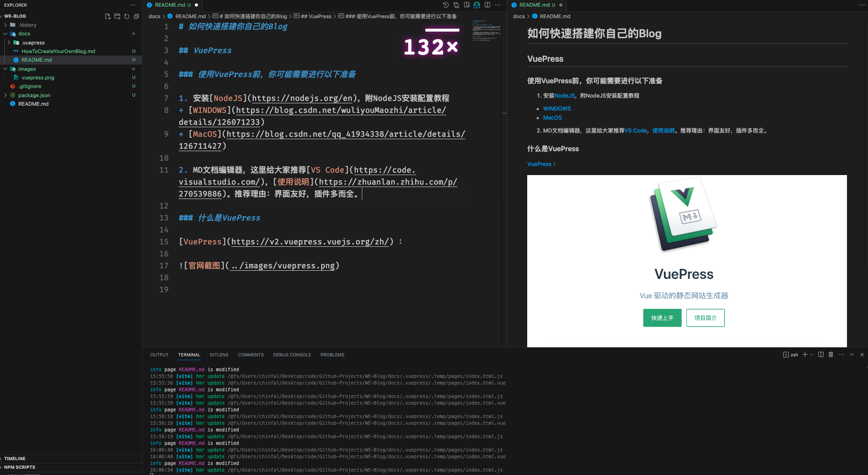Create a new folder in WE-BLOG explorer
Image resolution: width=868 pixels, height=475 pixels.
coord(117,16)
